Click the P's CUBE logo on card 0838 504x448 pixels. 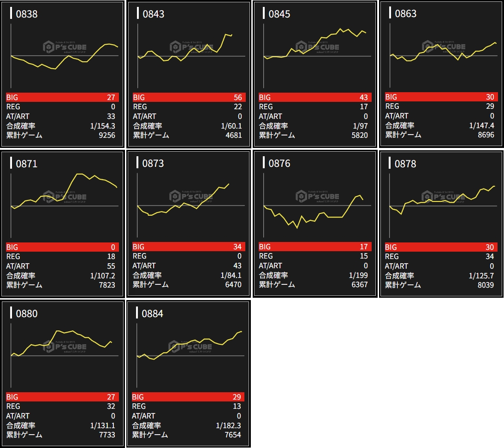click(x=65, y=47)
